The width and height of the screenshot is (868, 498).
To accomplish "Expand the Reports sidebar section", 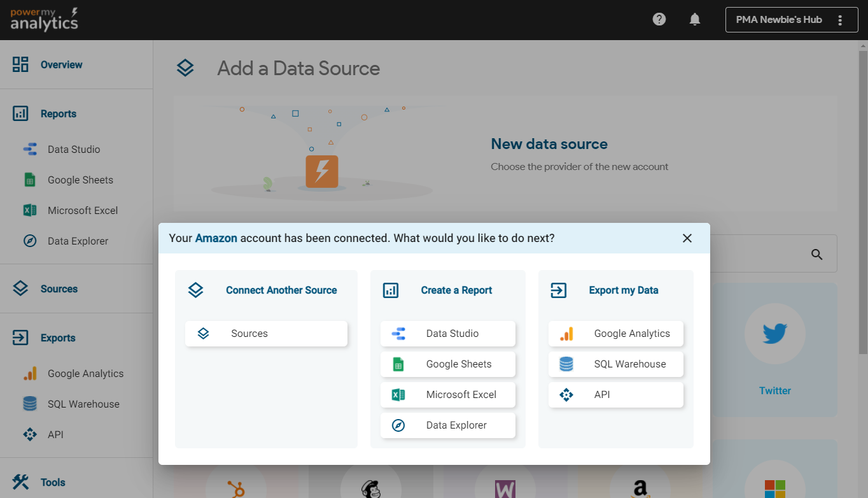I will click(x=58, y=114).
